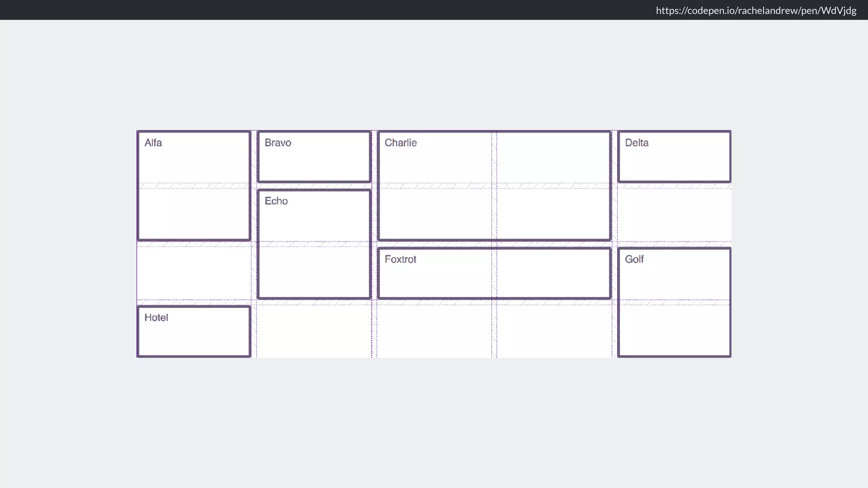Click empty grid cell directly below Delta
Screen dimensions: 868x488
(674, 215)
